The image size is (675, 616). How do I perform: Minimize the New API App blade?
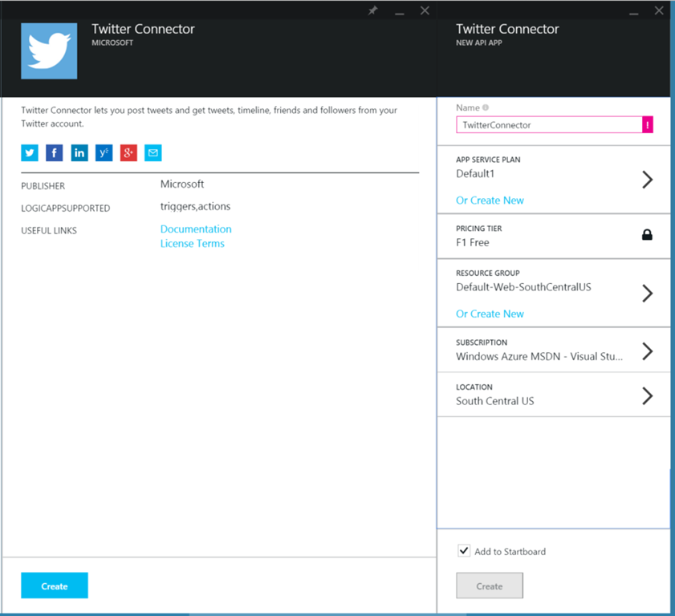[x=634, y=12]
